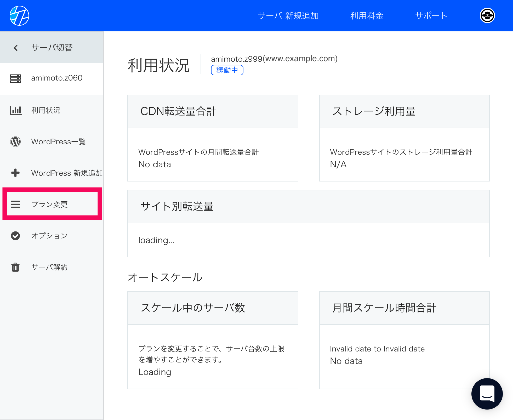This screenshot has width=513, height=420.
Task: Click the hamburger icon beside プラン変更
Action: coord(15,204)
